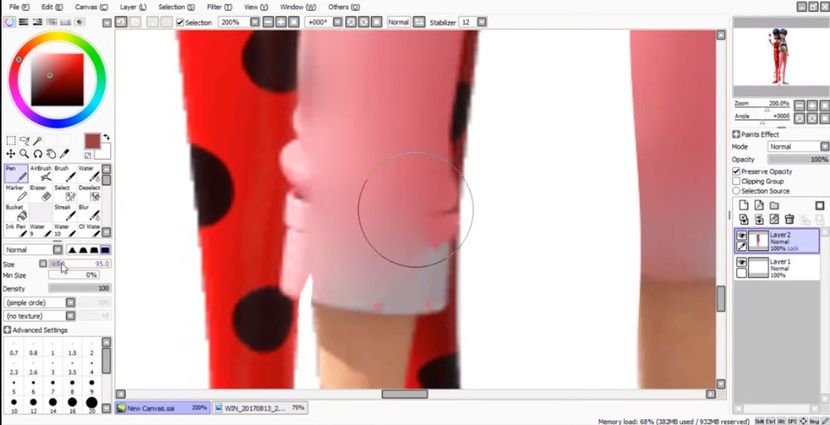
Task: Toggle the Selection checkbox in toolbar
Action: tap(180, 22)
